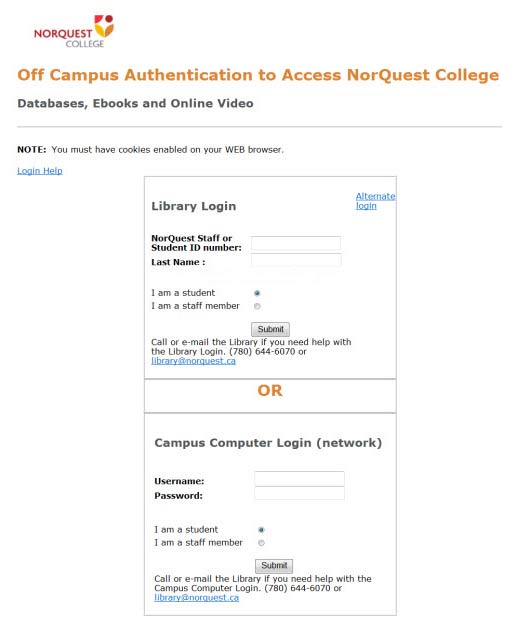Select 'I am a staff member' in Campus Computer Login
This screenshot has height=634, width=514.
[x=261, y=543]
